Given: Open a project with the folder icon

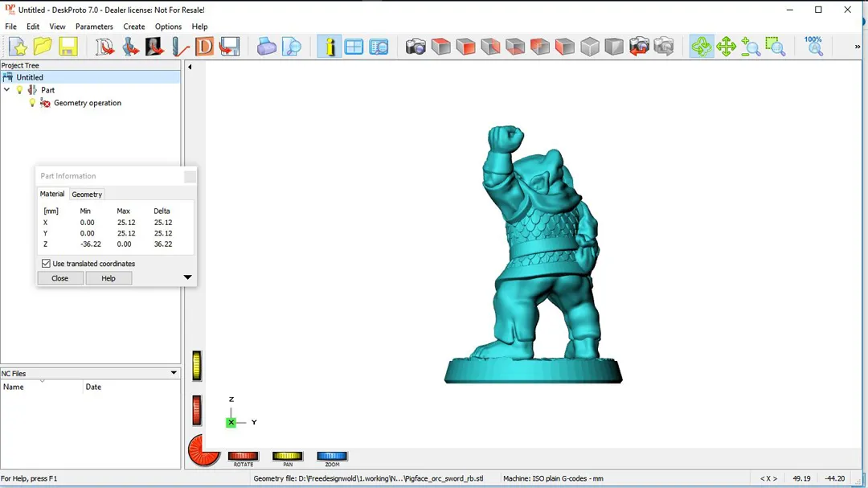Looking at the screenshot, I should pos(43,47).
